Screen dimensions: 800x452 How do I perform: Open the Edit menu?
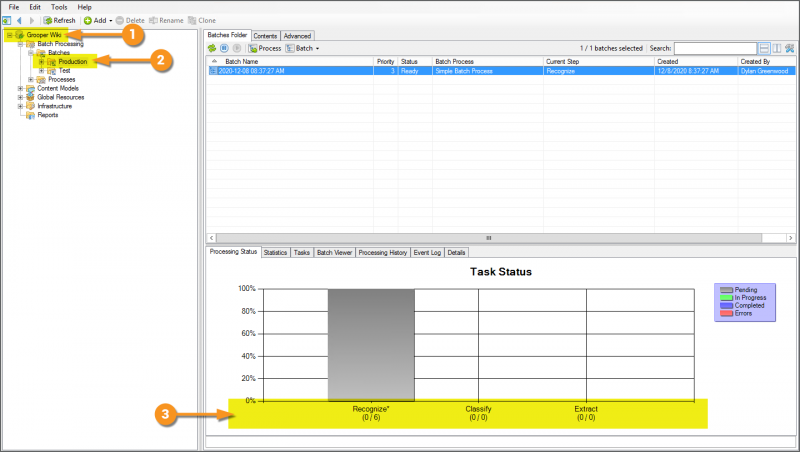tap(35, 7)
